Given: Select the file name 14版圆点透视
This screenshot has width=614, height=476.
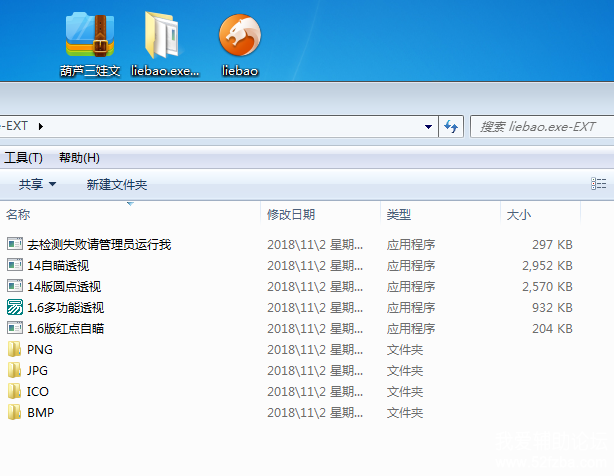Looking at the screenshot, I should point(64,287).
